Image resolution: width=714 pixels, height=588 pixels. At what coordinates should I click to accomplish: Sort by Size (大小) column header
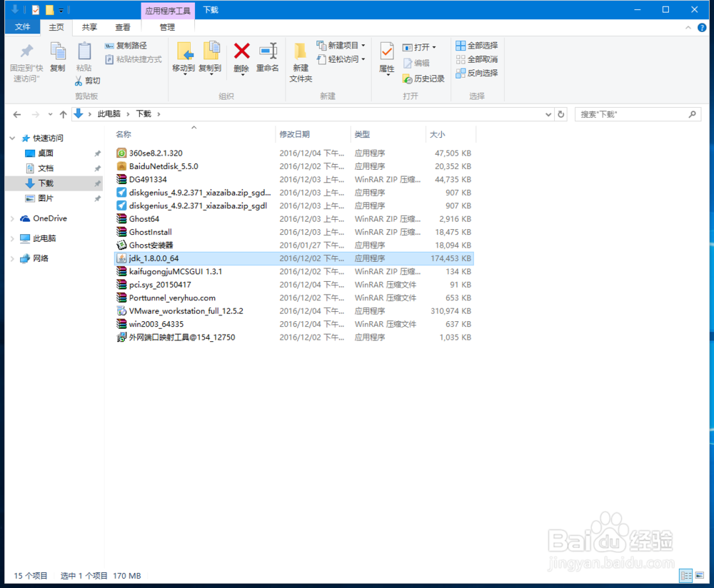(x=438, y=134)
